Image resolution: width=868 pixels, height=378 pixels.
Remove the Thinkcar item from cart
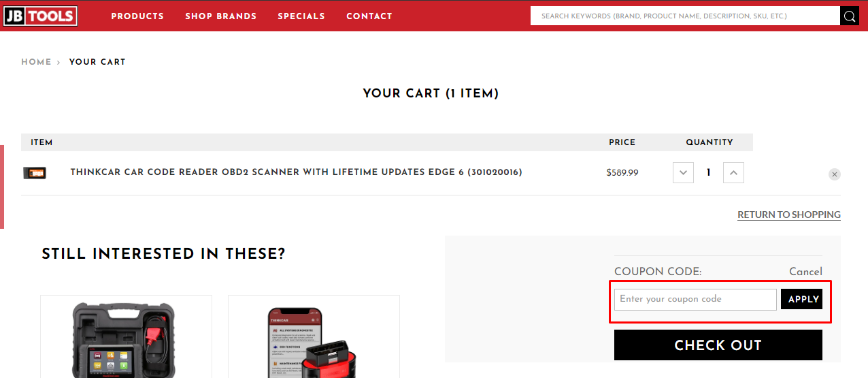pos(835,174)
